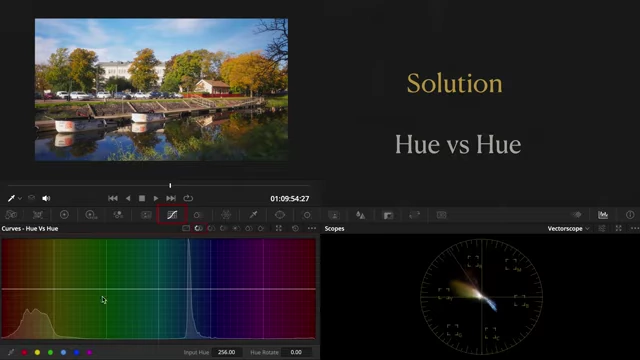640x360 pixels.
Task: Select the cyan hue preset swatch
Action: (64, 352)
